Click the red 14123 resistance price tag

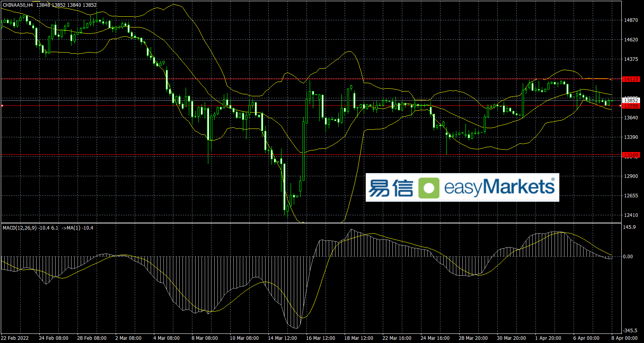pos(631,79)
